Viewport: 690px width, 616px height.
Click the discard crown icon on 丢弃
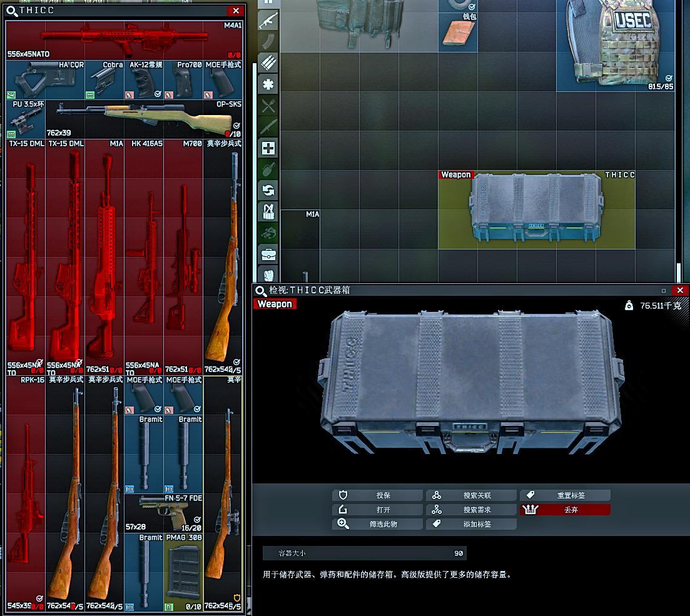pyautogui.click(x=530, y=510)
